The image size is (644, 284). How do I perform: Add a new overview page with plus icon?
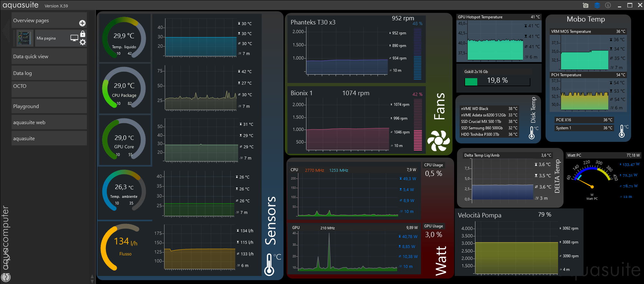click(x=82, y=23)
